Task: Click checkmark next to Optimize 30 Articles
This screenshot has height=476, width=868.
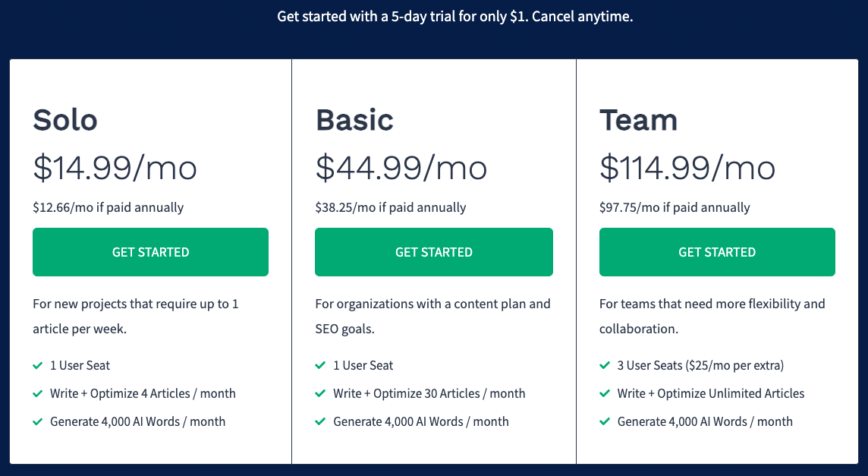Action: click(320, 394)
